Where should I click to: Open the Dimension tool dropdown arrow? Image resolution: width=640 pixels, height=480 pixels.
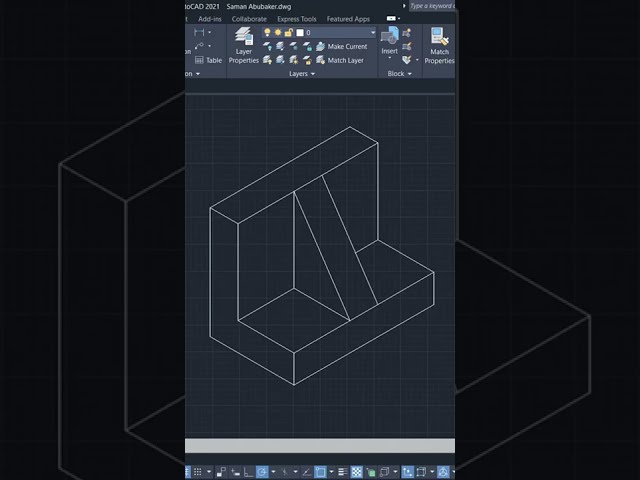209,32
